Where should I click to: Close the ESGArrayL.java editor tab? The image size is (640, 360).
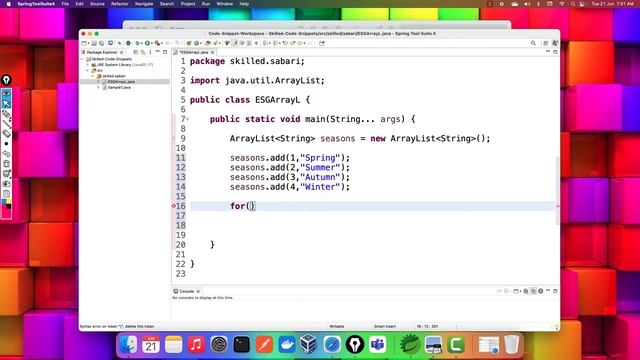tap(213, 52)
